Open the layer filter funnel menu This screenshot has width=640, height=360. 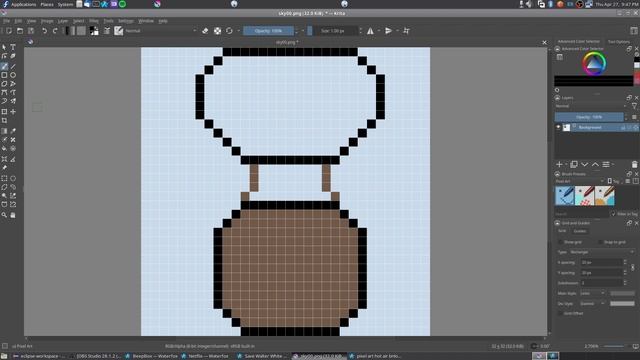[634, 106]
